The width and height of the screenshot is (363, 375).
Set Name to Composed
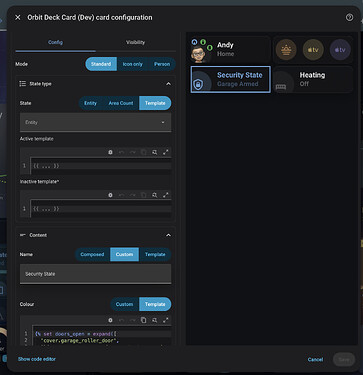pyautogui.click(x=92, y=254)
